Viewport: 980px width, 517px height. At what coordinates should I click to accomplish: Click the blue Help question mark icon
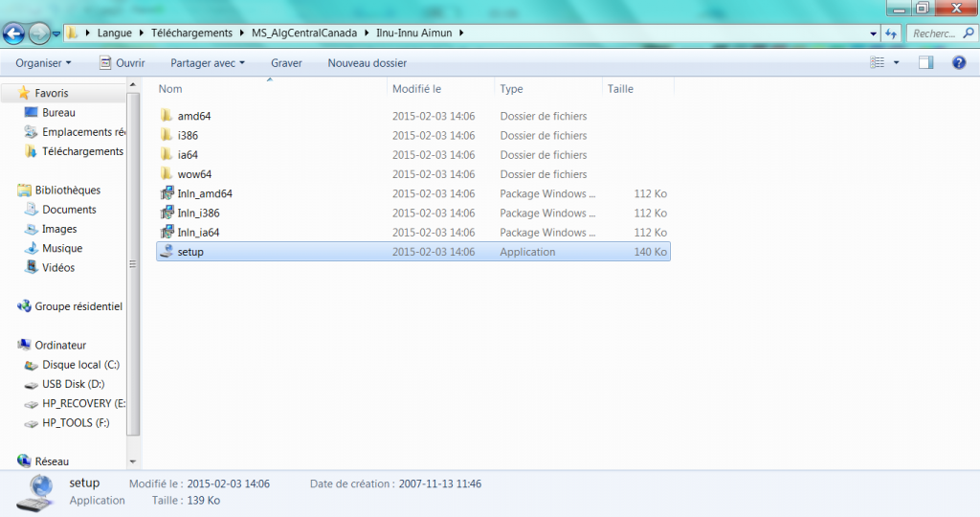click(958, 63)
